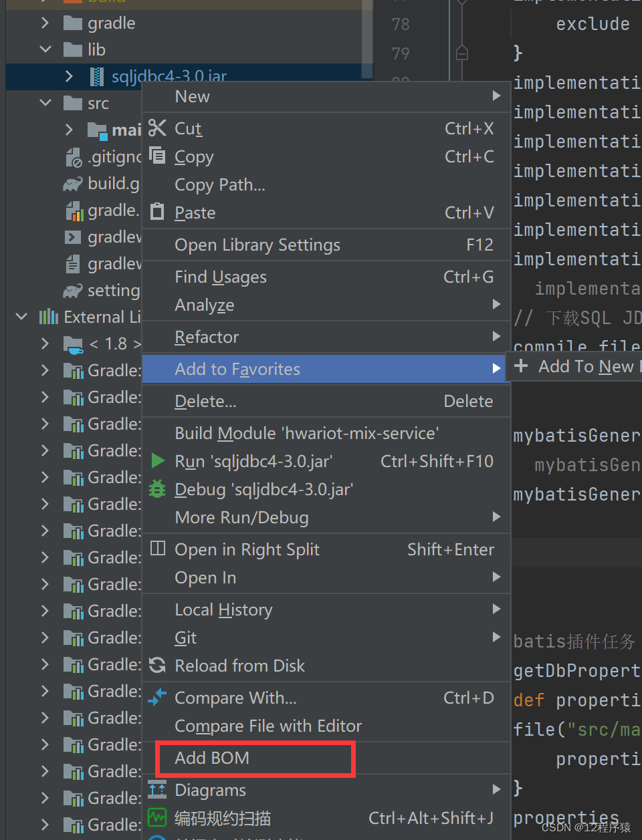Viewport: 642px width, 840px height.
Task: Click the Debug bug icon
Action: point(158,489)
